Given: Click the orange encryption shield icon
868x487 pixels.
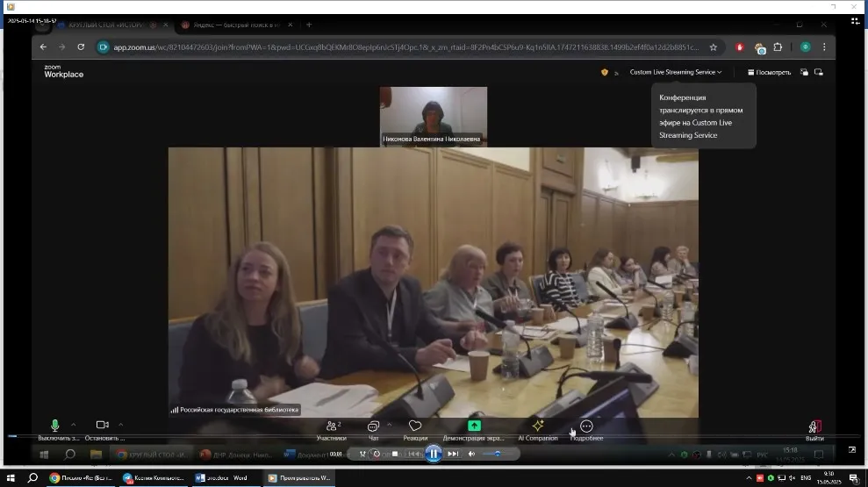Looking at the screenshot, I should coord(605,72).
